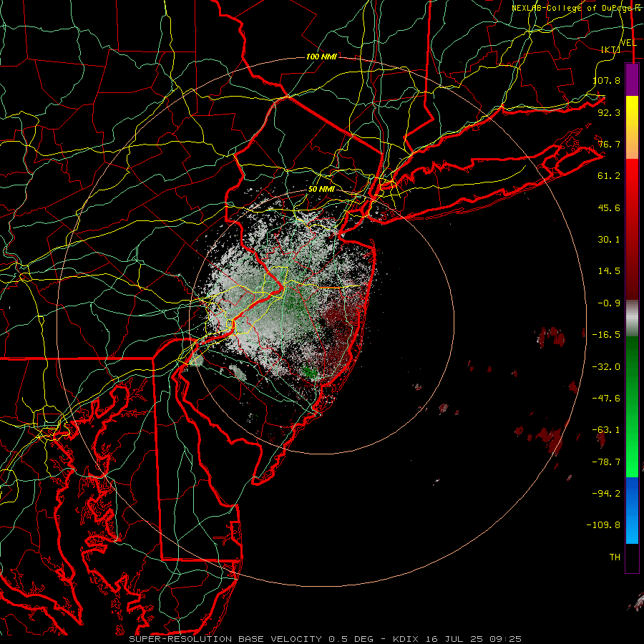Screen dimensions: 644x644
Task: Click the -16.5 velocity scale value
Action: tap(606, 335)
